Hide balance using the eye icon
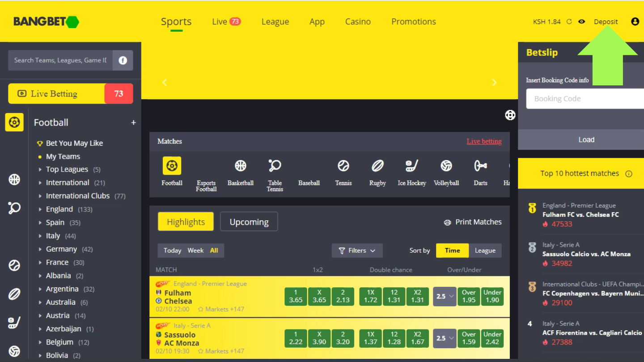This screenshot has height=362, width=644. click(x=581, y=21)
